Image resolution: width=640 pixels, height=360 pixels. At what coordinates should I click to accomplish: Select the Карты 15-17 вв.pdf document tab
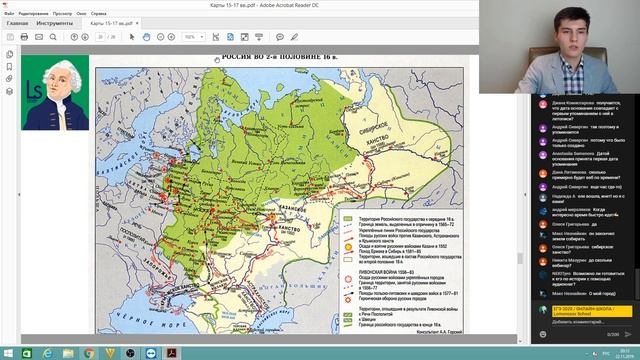tap(111, 23)
